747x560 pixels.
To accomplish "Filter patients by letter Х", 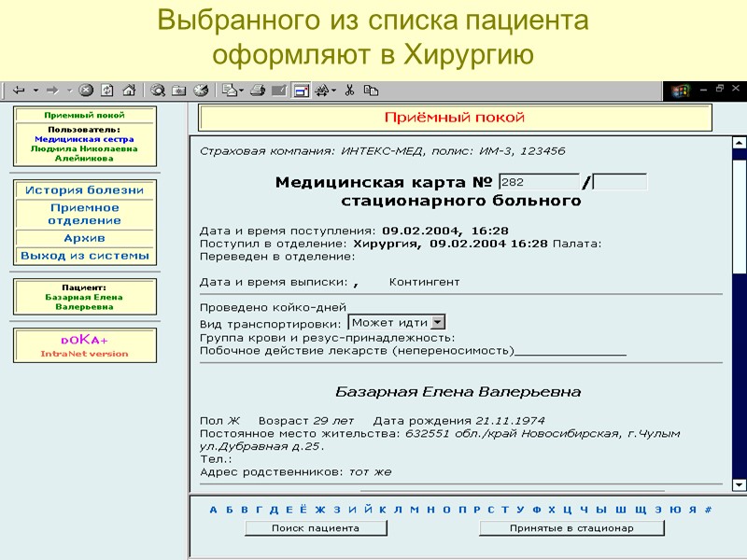I will click(x=552, y=510).
